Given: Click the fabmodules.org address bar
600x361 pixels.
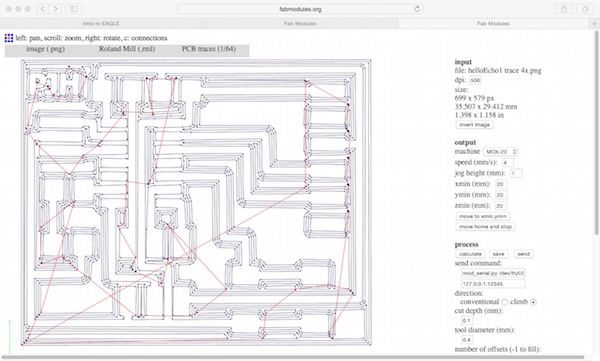Looking at the screenshot, I should click(x=300, y=9).
